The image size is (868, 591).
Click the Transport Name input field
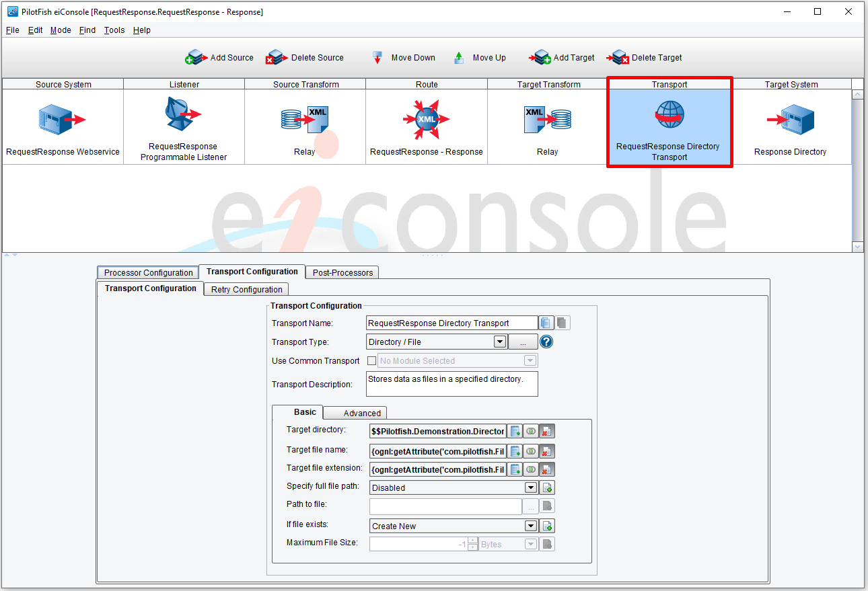pyautogui.click(x=452, y=323)
